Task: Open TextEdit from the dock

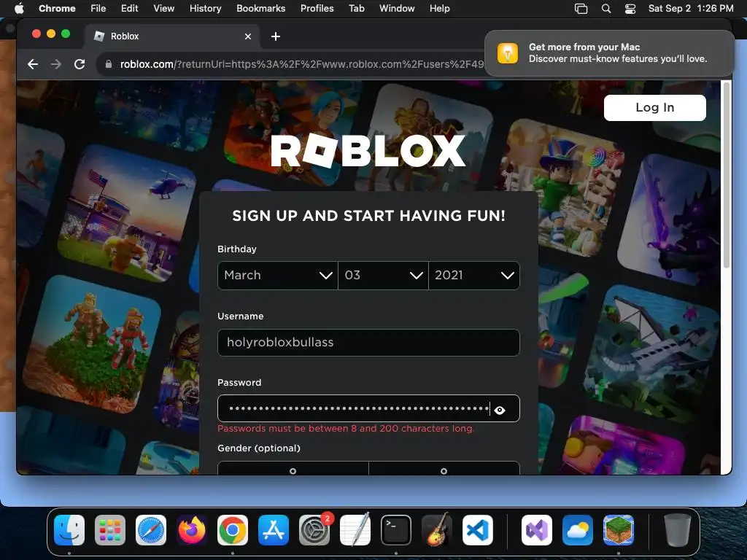Action: (355, 530)
